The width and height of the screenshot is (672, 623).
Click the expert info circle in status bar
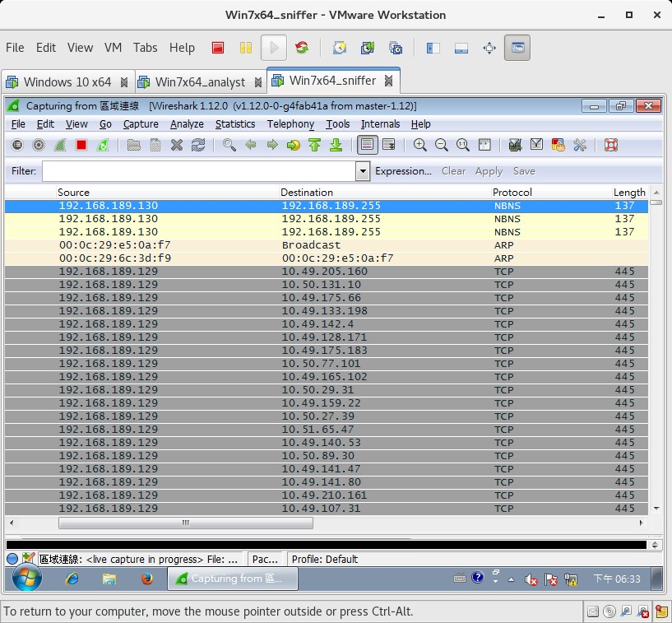click(x=12, y=559)
